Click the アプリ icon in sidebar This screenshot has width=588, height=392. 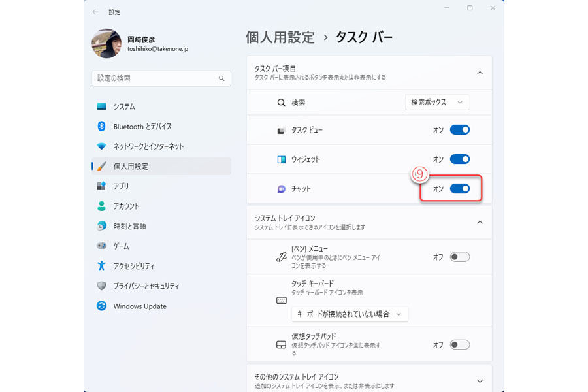(x=102, y=186)
